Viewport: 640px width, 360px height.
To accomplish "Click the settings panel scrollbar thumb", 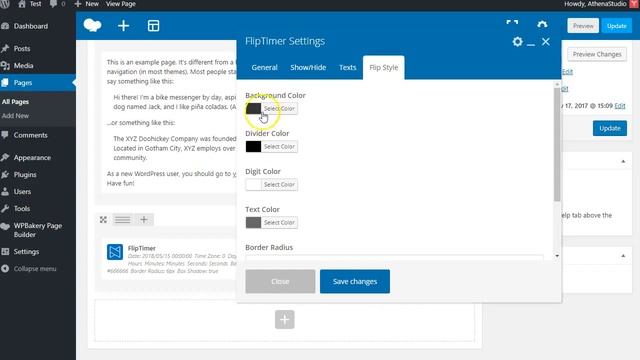I will tap(557, 144).
